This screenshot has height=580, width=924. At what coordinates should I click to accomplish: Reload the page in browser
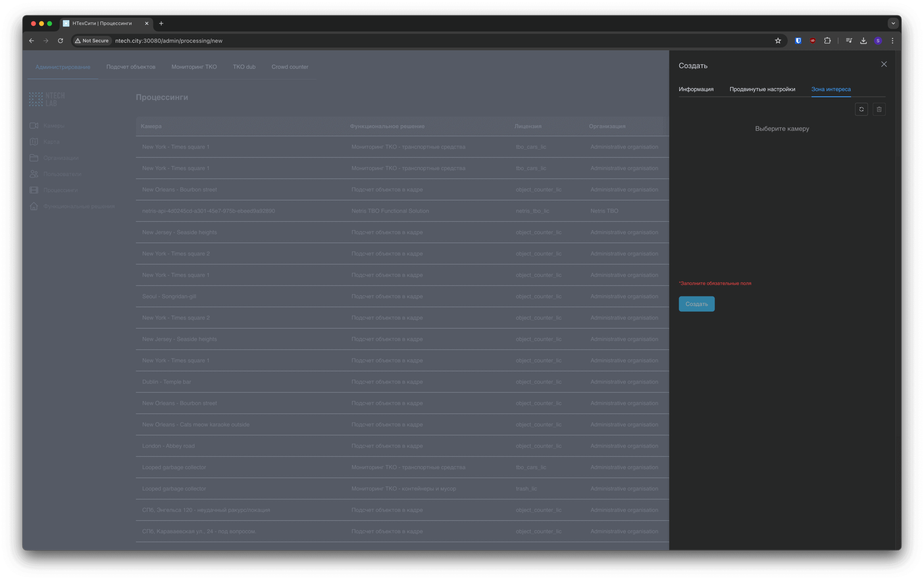pos(60,41)
